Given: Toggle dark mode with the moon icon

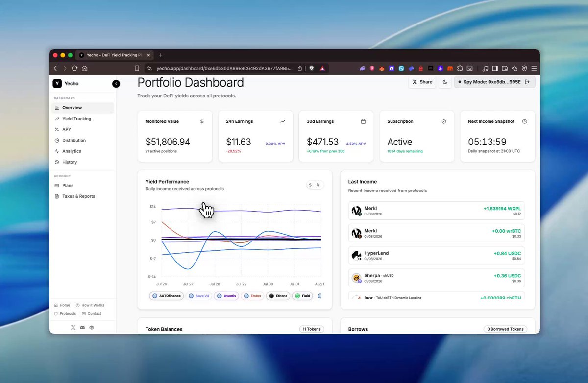Looking at the screenshot, I should pos(445,82).
